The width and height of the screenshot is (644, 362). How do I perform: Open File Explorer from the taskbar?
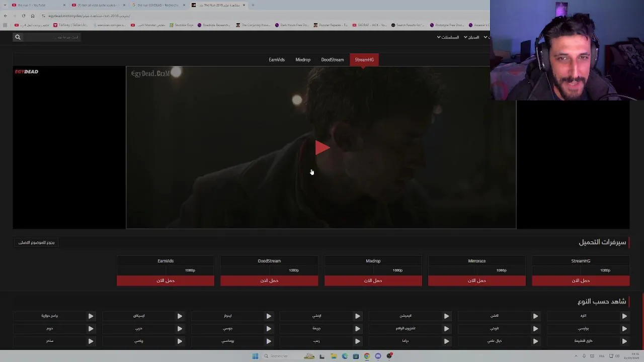click(x=334, y=356)
